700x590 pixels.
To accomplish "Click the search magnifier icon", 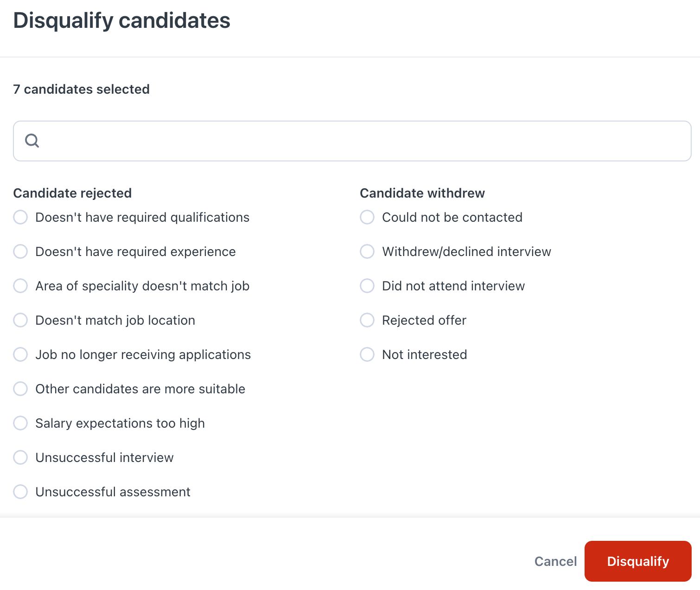I will [x=32, y=141].
